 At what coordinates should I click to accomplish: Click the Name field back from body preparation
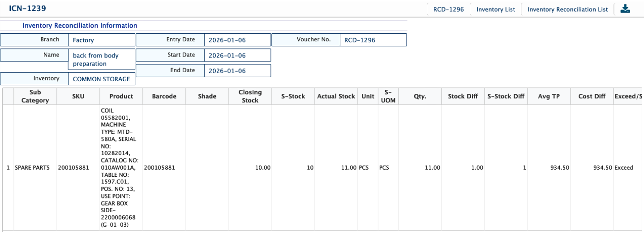(x=101, y=60)
